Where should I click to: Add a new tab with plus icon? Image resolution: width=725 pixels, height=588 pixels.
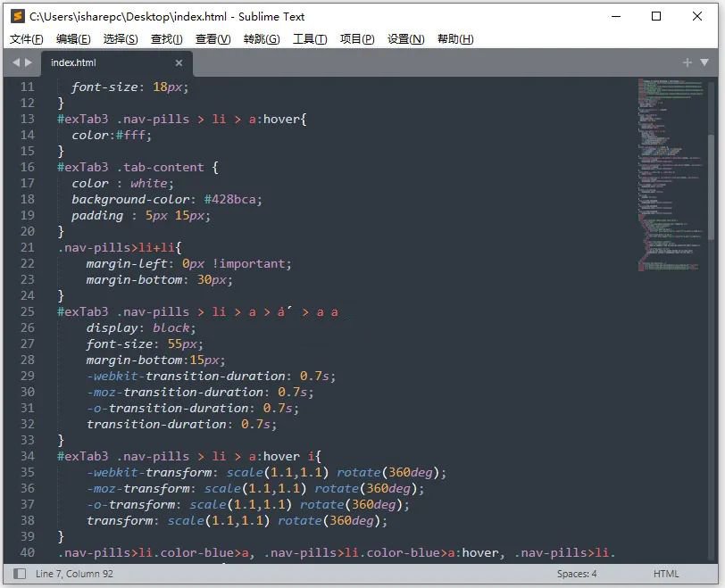click(x=687, y=62)
